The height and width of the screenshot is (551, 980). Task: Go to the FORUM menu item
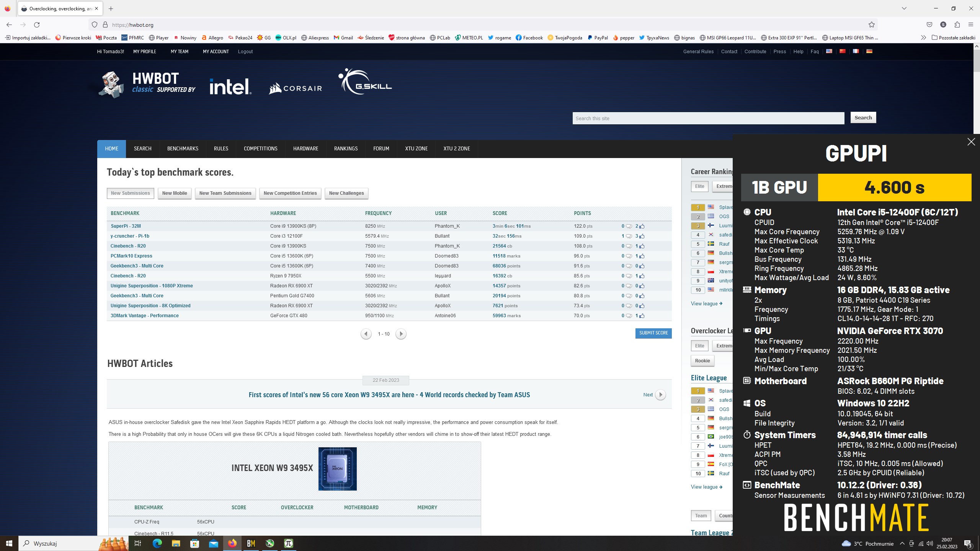click(x=381, y=149)
